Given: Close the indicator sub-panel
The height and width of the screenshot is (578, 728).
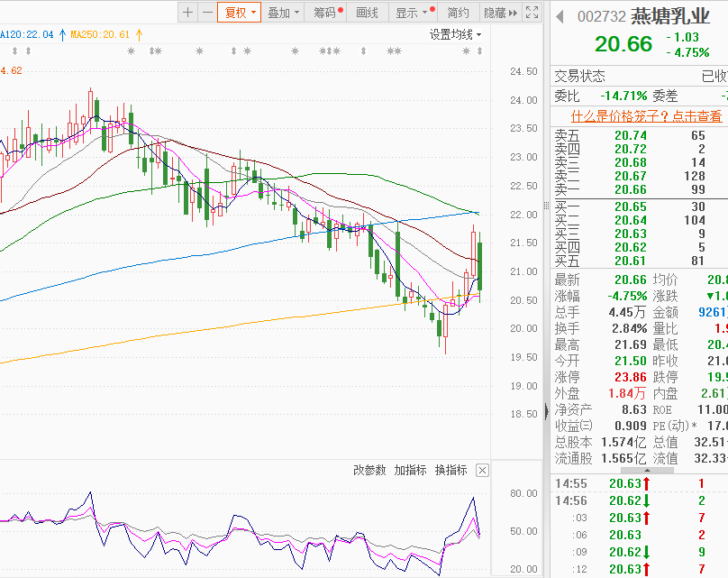Looking at the screenshot, I should [482, 471].
